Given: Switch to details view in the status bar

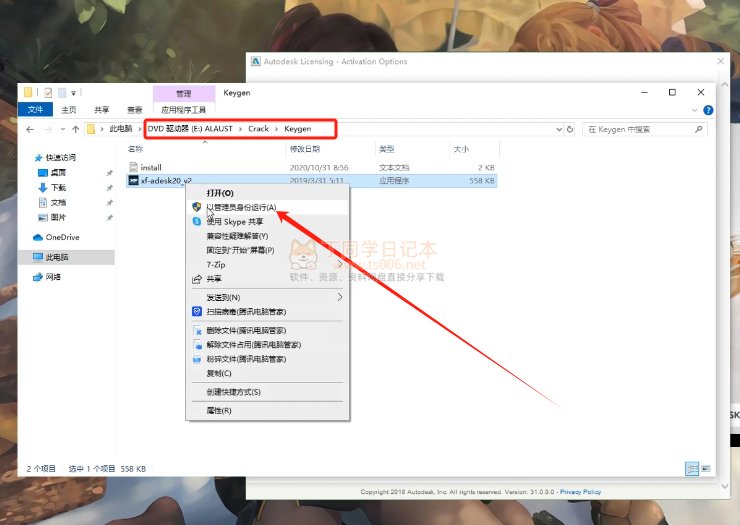Looking at the screenshot, I should (692, 468).
